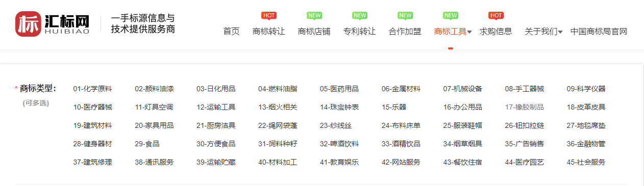Pick 12-运输工具 category
Screen dimensions: 644x186
click(216, 107)
